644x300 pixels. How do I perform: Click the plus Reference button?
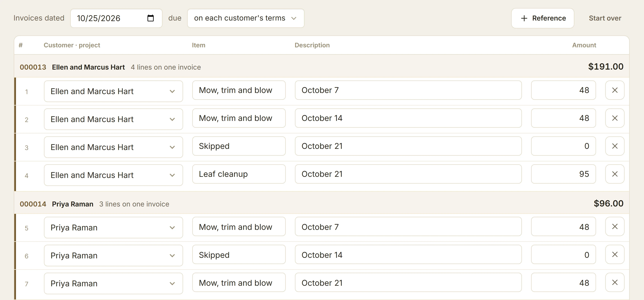point(542,18)
